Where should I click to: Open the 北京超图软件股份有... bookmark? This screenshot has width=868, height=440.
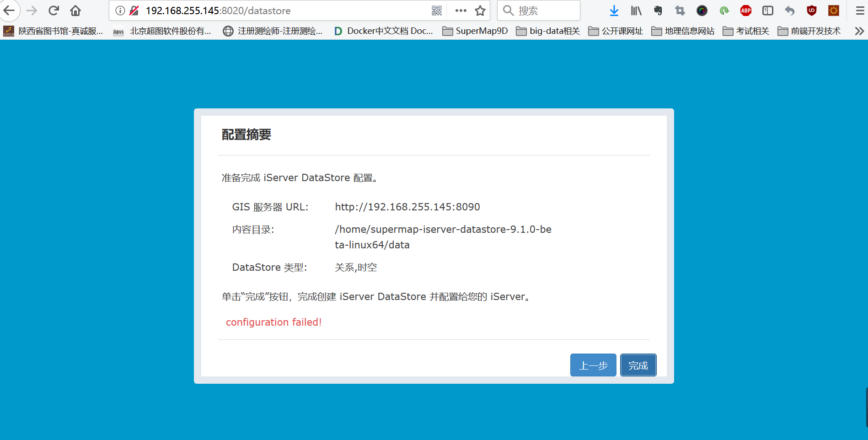pos(162,31)
